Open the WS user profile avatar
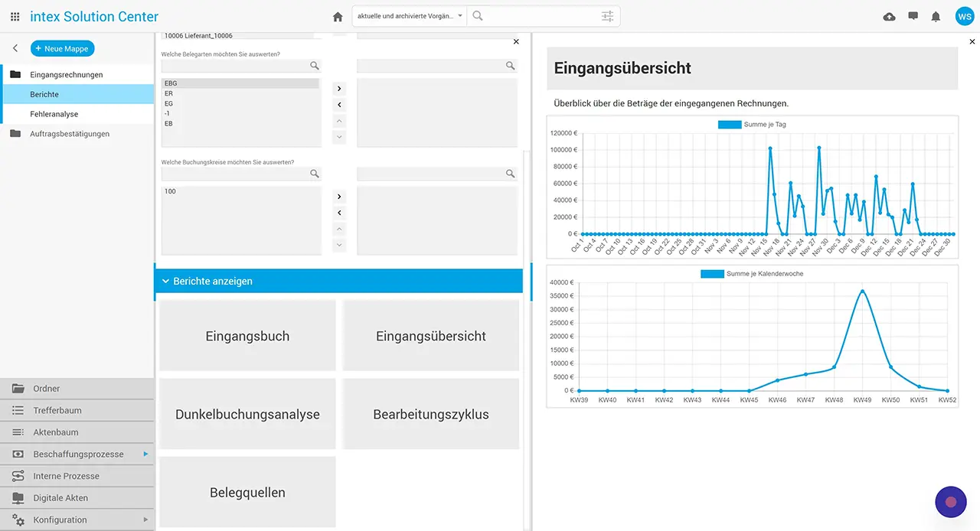The width and height of the screenshot is (980, 531). tap(964, 16)
